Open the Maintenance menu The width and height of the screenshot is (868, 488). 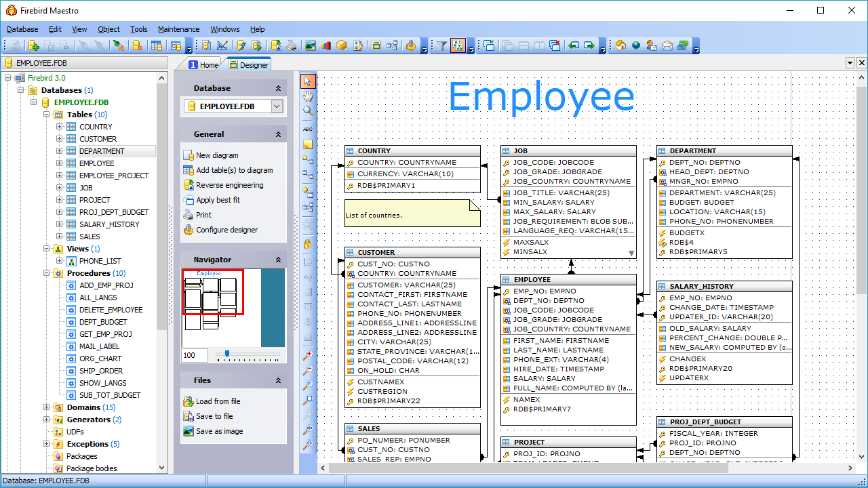(178, 29)
